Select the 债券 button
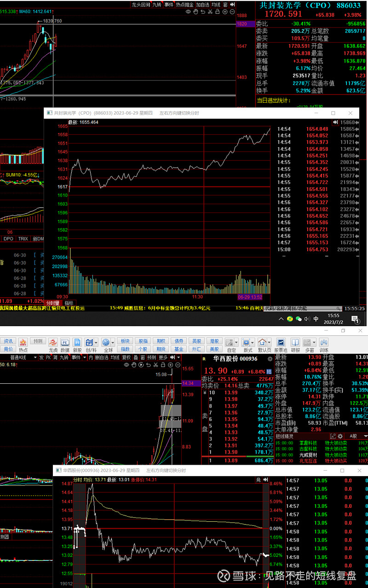The height and width of the screenshot is (588, 368). [x=179, y=341]
